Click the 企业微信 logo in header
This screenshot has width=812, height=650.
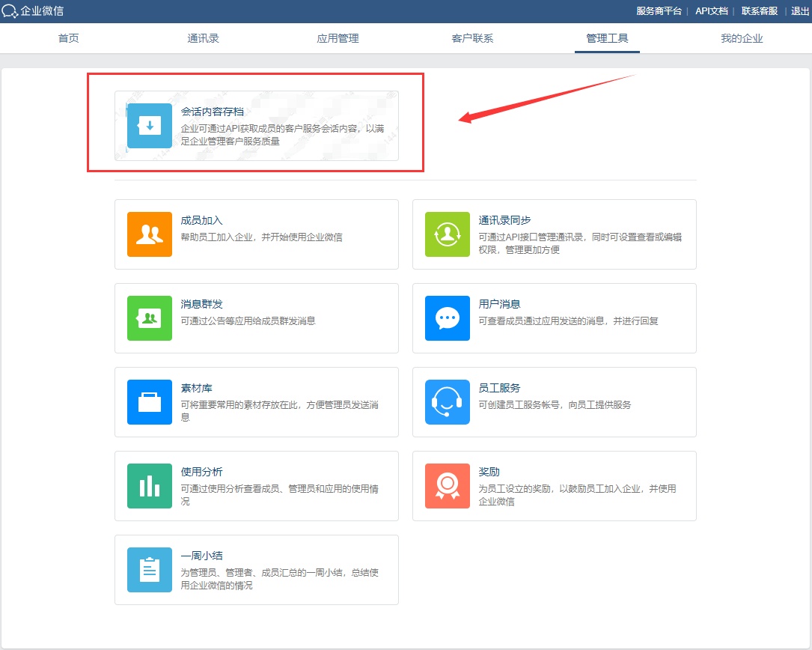click(x=33, y=10)
